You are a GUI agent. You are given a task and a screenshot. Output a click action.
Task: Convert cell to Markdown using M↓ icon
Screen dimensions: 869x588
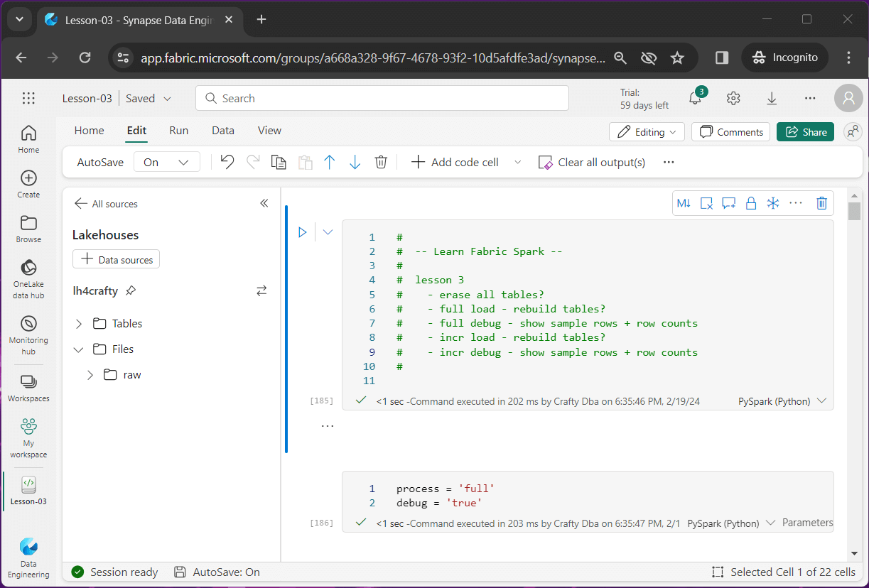pos(684,203)
